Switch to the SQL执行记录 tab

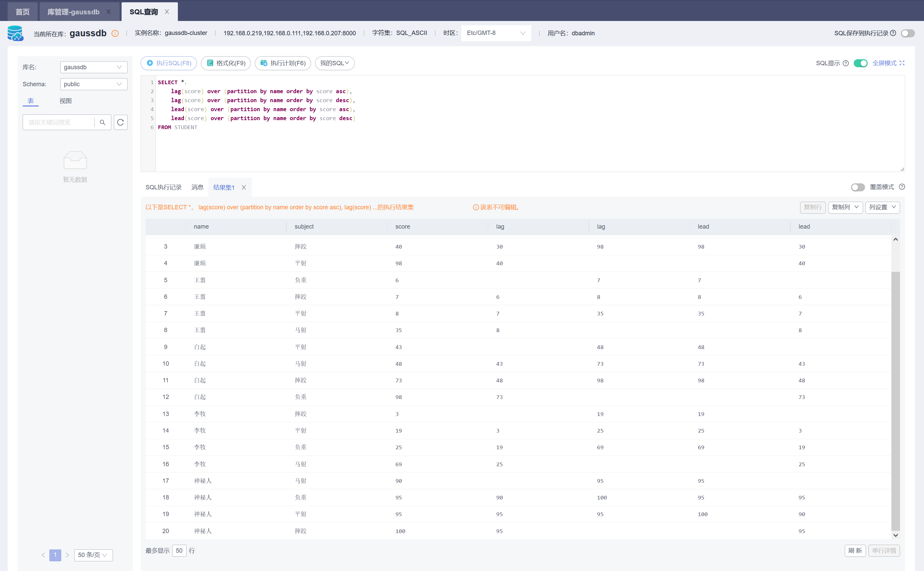click(x=163, y=187)
